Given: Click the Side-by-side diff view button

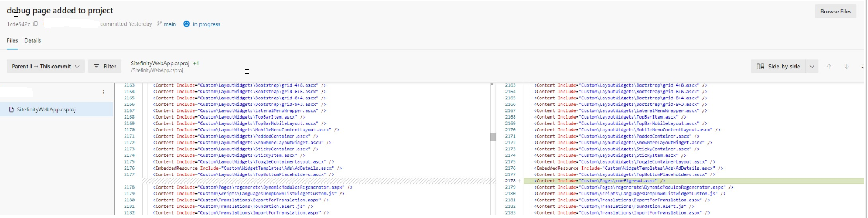Looking at the screenshot, I should (x=778, y=67).
